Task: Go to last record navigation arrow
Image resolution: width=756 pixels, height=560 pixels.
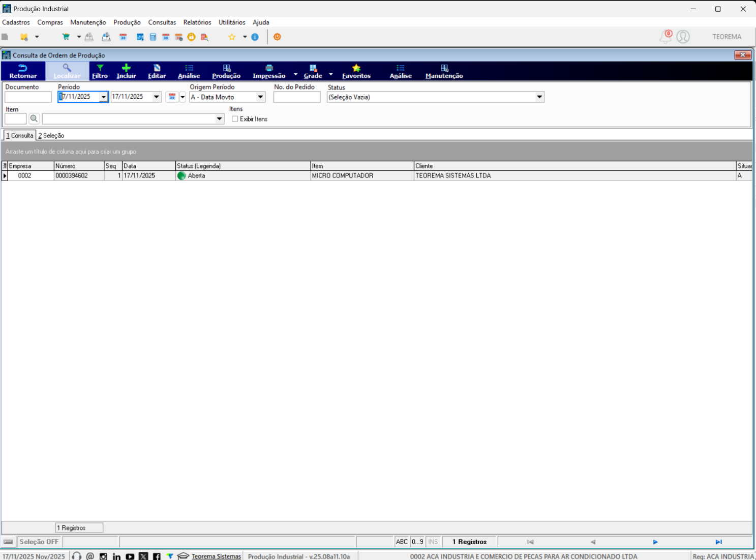Action: [718, 542]
